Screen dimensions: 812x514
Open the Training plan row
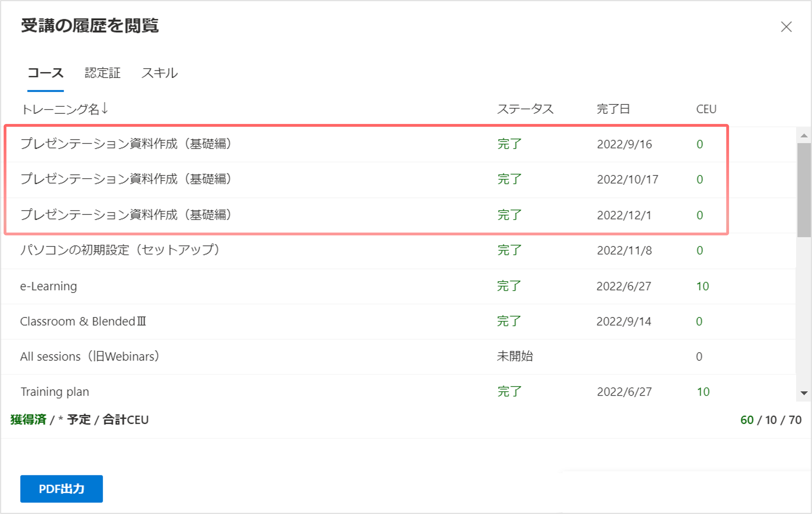[x=398, y=391]
